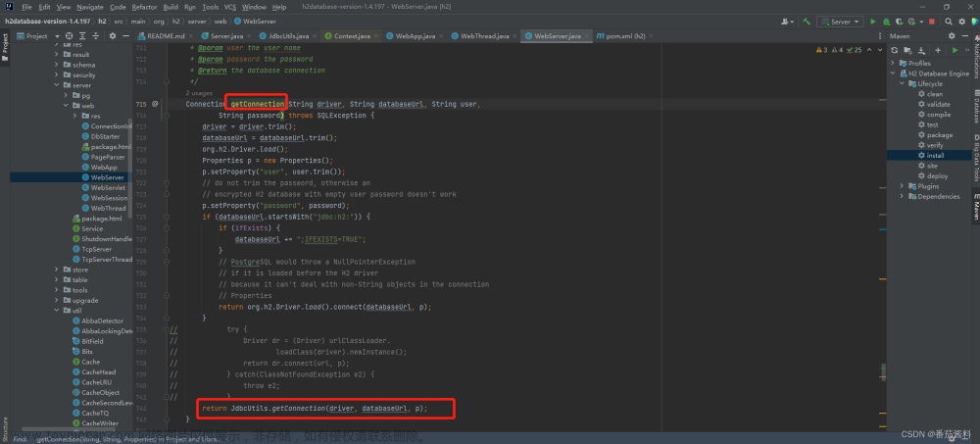Add Maven project with plus icon
This screenshot has height=444, width=980.
pos(938,49)
